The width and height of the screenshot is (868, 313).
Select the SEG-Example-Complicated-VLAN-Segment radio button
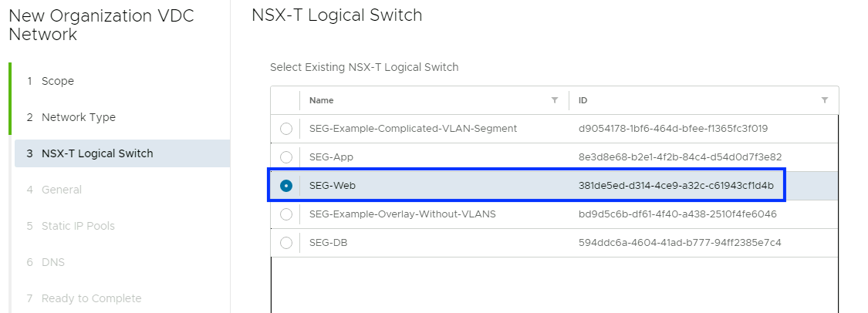pos(286,129)
